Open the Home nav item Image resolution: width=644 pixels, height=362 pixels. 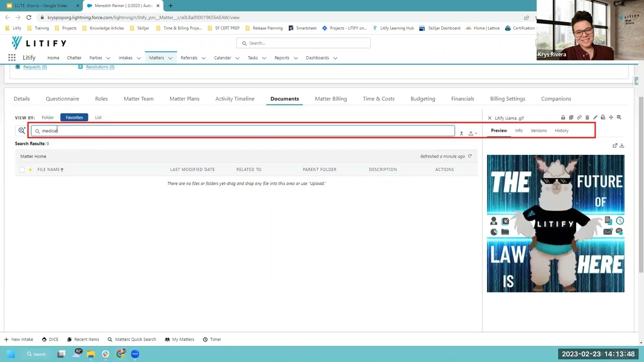pyautogui.click(x=53, y=58)
